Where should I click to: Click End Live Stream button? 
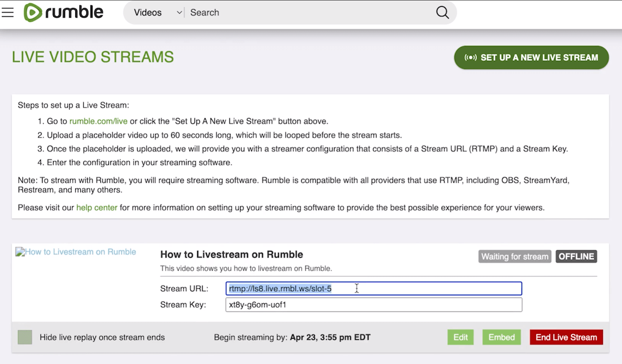point(566,337)
